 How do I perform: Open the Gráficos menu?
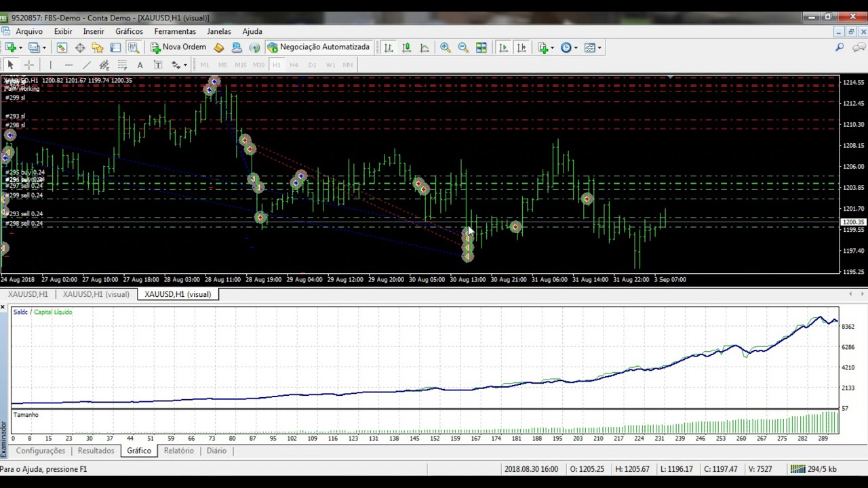(129, 31)
